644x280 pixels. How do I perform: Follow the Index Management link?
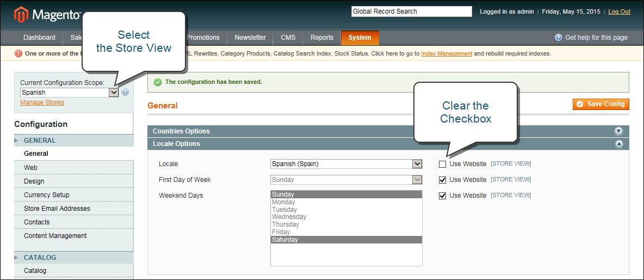click(x=447, y=53)
